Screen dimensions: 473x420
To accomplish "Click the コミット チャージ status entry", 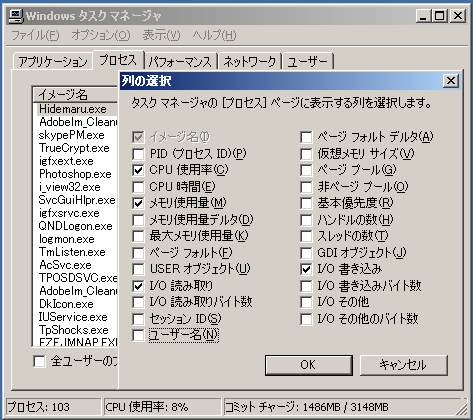I will click(x=343, y=407).
